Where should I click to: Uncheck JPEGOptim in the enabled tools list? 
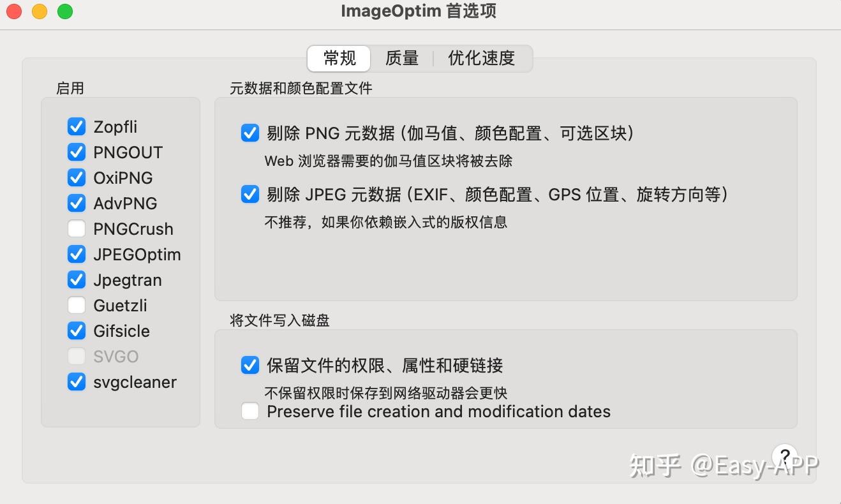(x=76, y=254)
